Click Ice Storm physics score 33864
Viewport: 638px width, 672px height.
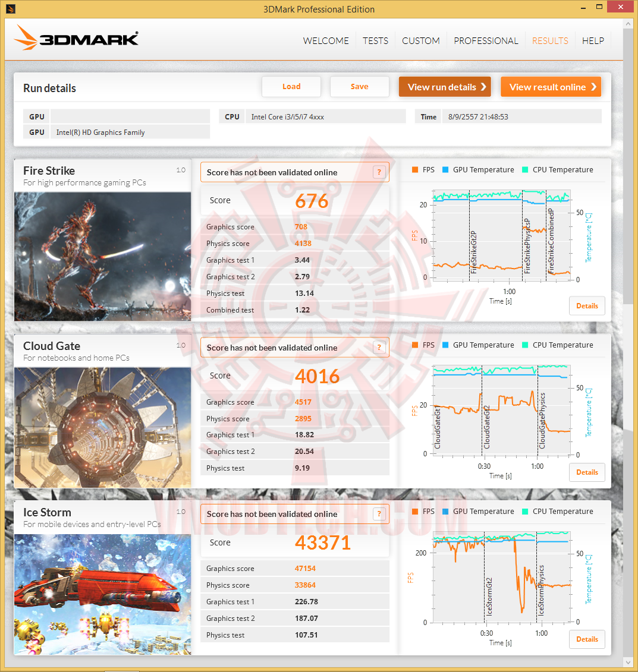pyautogui.click(x=305, y=585)
